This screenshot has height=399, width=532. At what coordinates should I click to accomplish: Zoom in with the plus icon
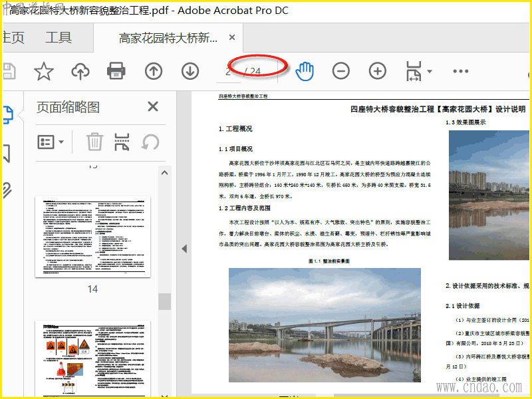(x=378, y=71)
